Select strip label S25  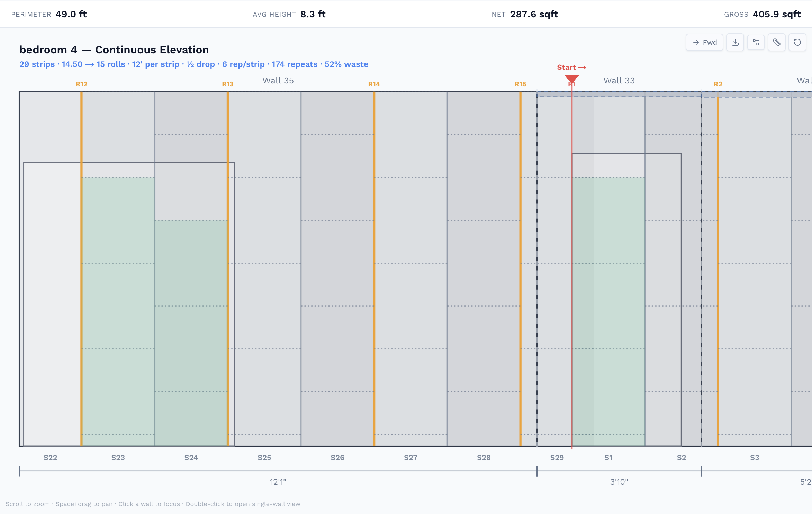click(264, 458)
